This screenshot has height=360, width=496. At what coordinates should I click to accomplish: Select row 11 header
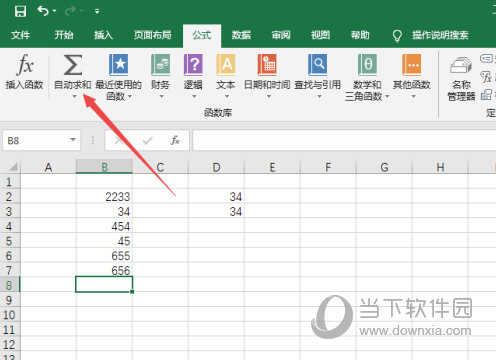[x=10, y=329]
